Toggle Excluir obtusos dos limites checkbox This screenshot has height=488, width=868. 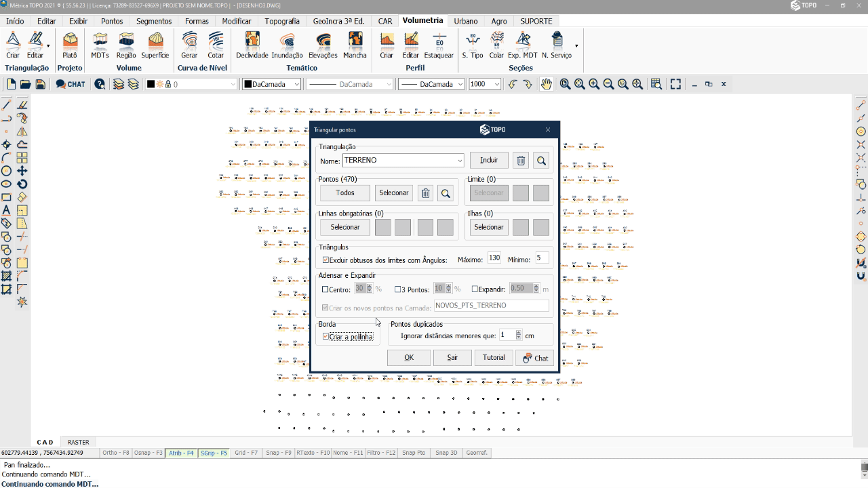tap(326, 260)
